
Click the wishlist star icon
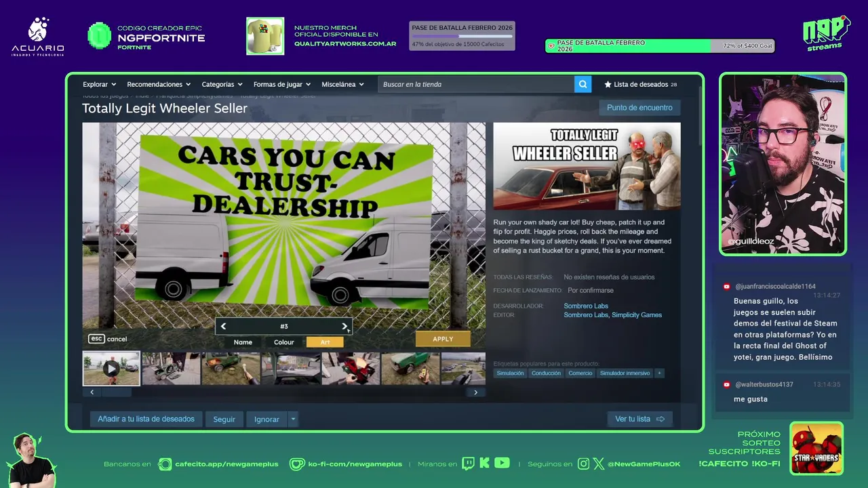[x=608, y=84]
